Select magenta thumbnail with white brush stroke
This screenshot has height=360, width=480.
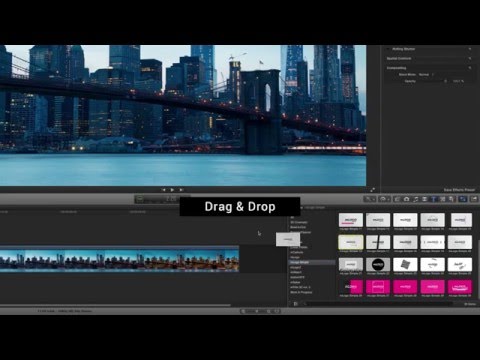[x=460, y=286]
